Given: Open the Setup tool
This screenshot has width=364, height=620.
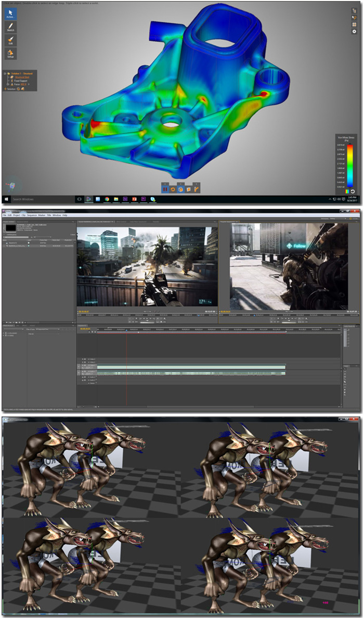Looking at the screenshot, I should (x=10, y=54).
